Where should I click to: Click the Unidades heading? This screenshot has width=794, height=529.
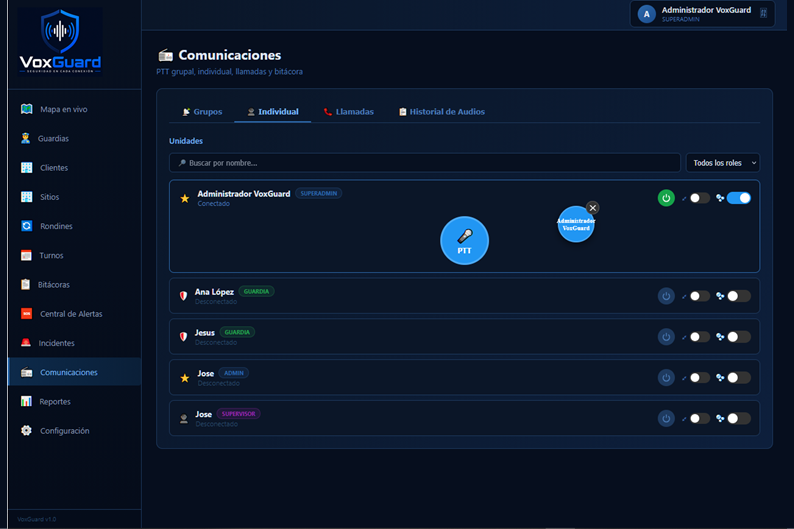[186, 141]
